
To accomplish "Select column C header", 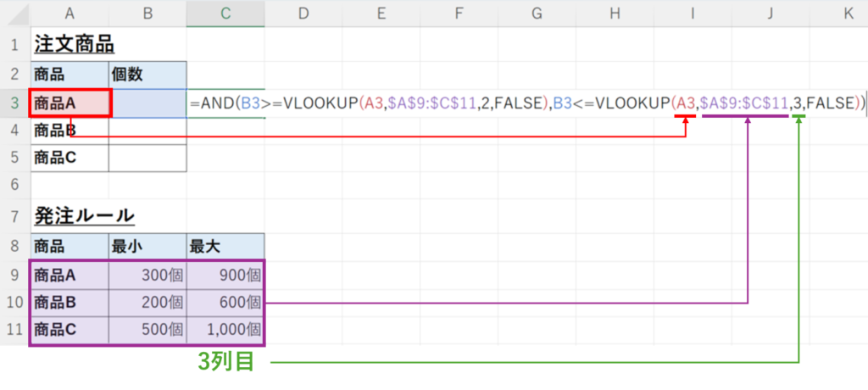I will 225,14.
